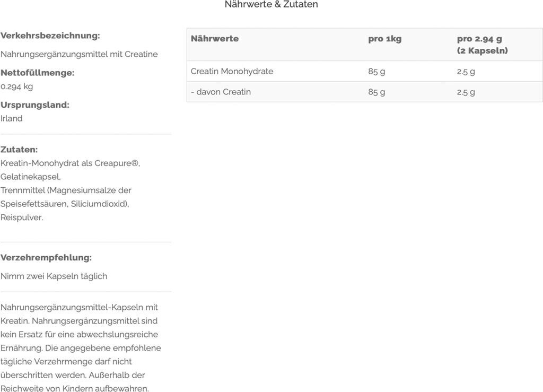Select the Nettofüllmenge label
The height and width of the screenshot is (392, 543).
click(x=38, y=73)
